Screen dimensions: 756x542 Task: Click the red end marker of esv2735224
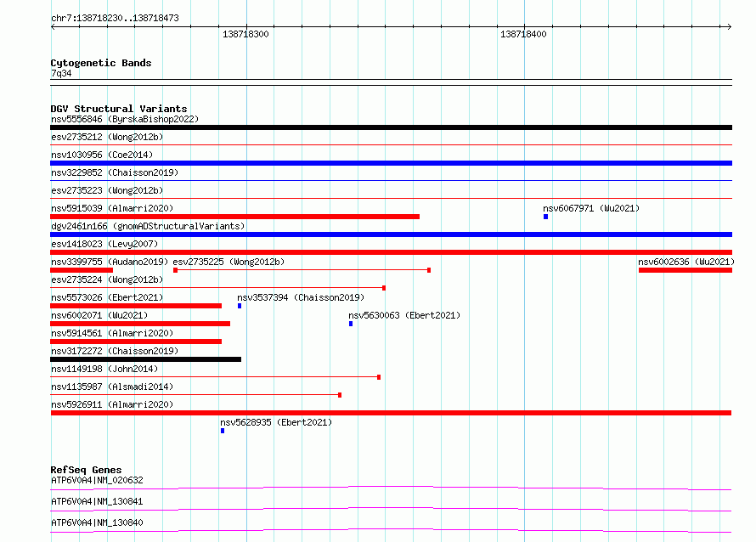pos(384,288)
